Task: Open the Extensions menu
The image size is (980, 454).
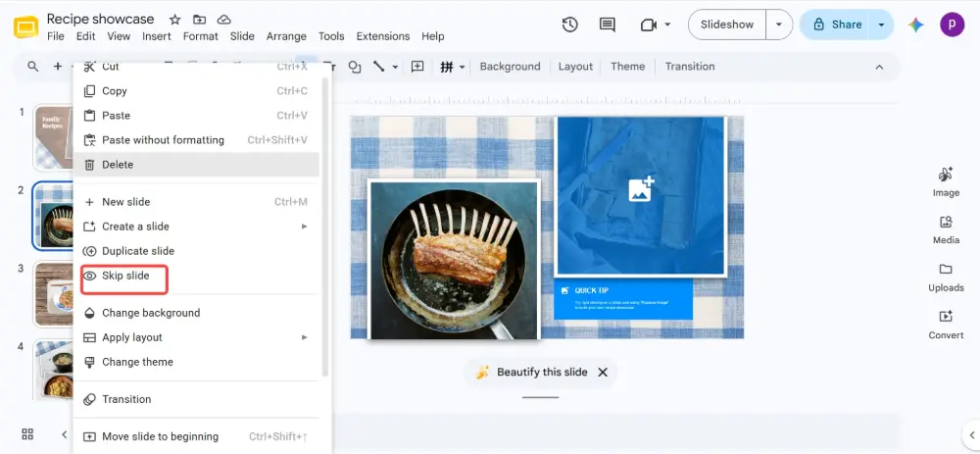Action: pos(382,36)
